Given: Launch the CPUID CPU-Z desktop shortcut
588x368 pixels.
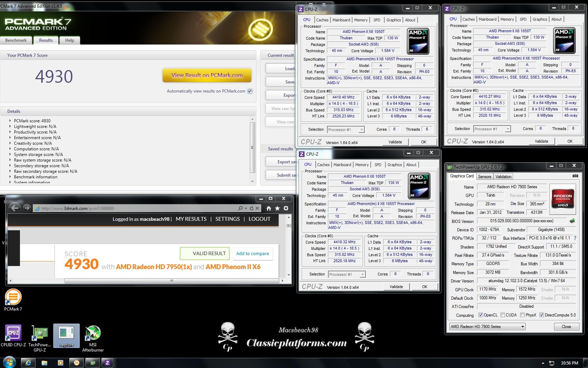Looking at the screenshot, I should click(13, 336).
